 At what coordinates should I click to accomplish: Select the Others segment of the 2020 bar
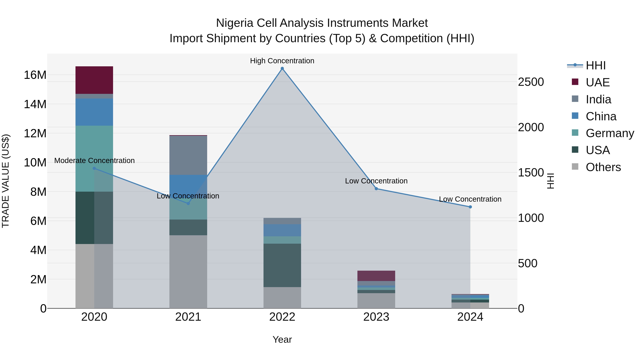pyautogui.click(x=94, y=276)
